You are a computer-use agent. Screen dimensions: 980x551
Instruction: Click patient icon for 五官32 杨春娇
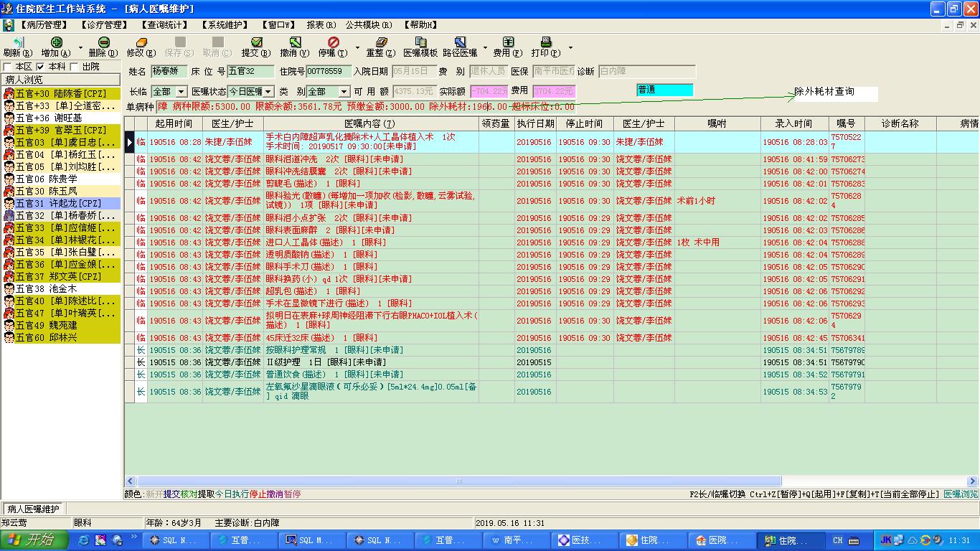[x=9, y=215]
